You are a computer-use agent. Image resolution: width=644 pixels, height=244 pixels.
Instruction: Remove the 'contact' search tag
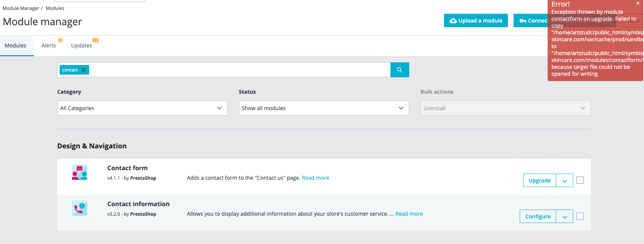point(83,70)
